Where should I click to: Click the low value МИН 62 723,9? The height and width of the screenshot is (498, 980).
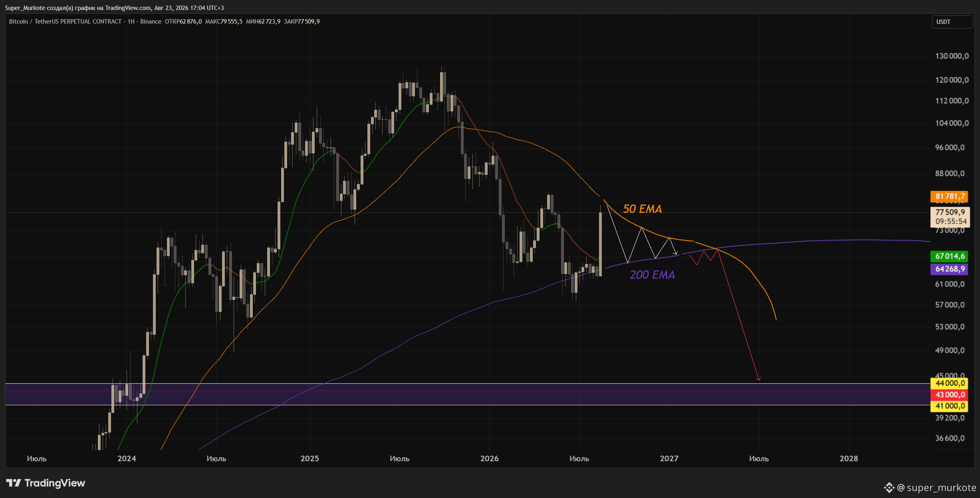point(263,22)
